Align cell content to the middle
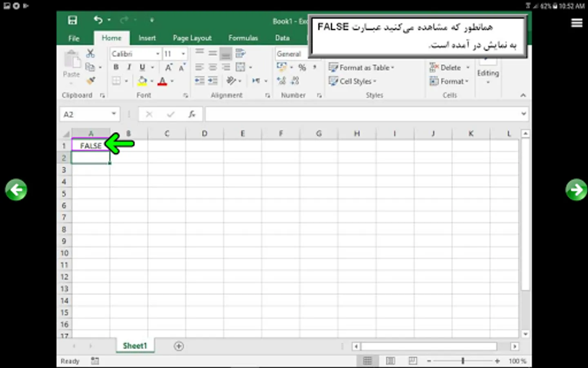Image resolution: width=588 pixels, height=368 pixels. click(x=213, y=53)
